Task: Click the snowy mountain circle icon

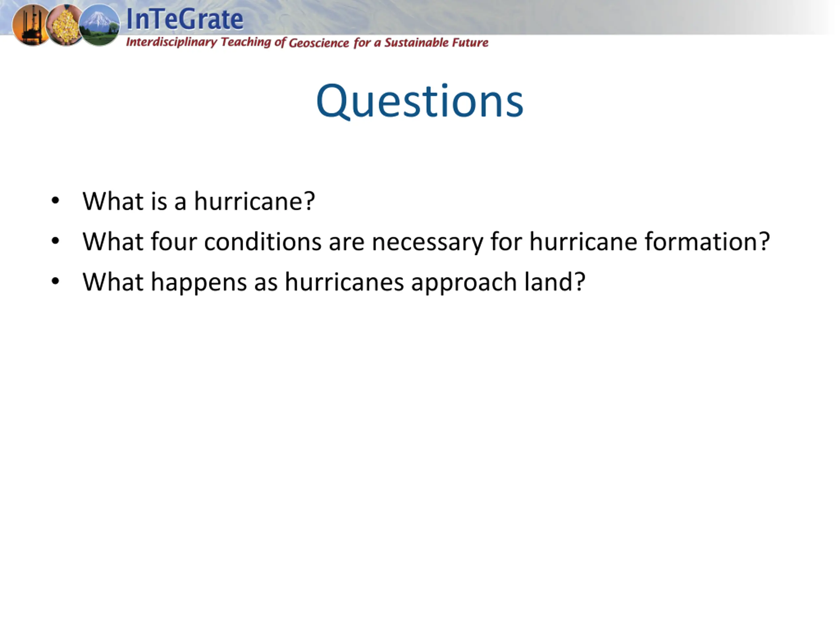Action: [x=99, y=25]
